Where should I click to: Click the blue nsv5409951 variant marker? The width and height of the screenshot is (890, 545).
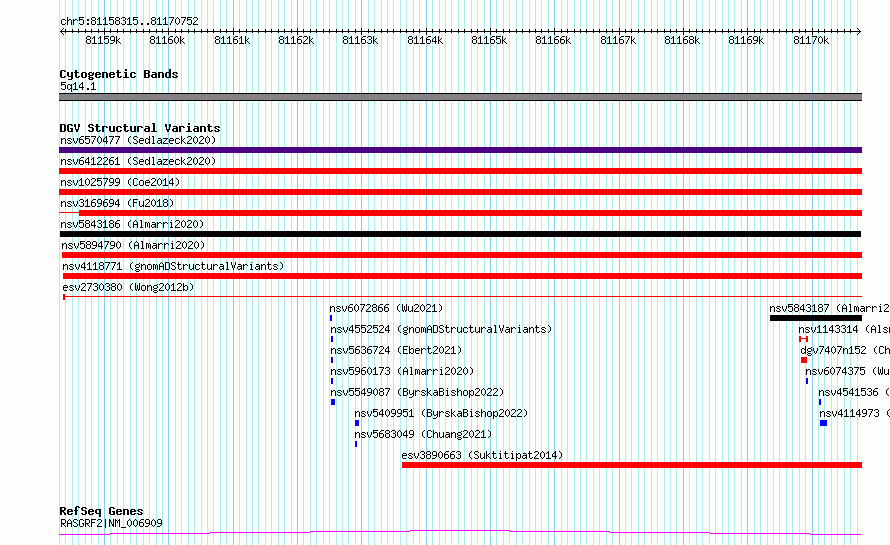[357, 423]
